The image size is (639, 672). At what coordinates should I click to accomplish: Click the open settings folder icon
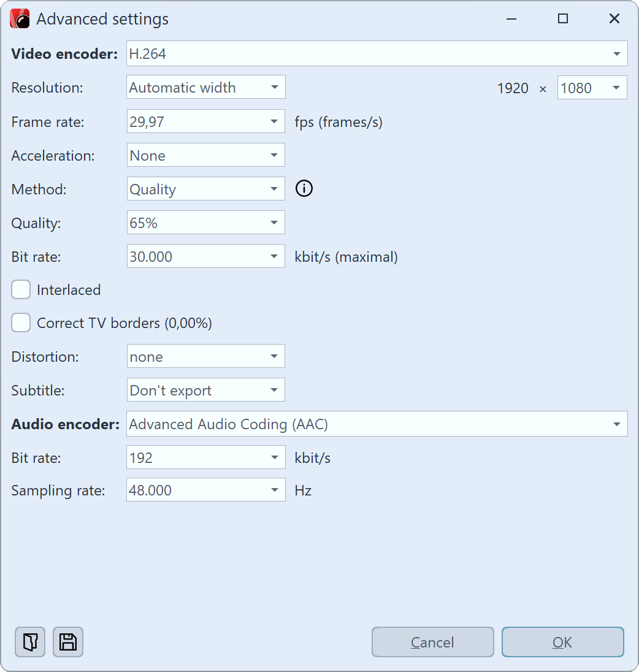29,642
